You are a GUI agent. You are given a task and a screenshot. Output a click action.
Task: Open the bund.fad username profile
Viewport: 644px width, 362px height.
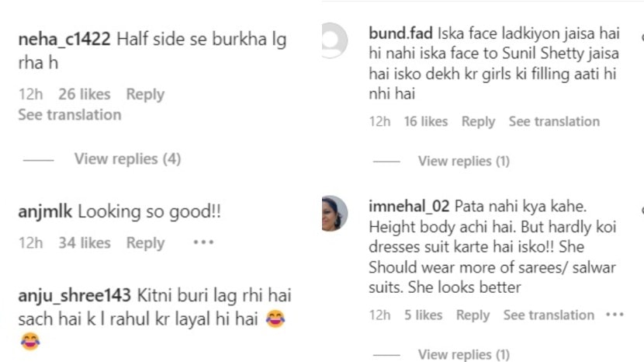[x=400, y=34]
